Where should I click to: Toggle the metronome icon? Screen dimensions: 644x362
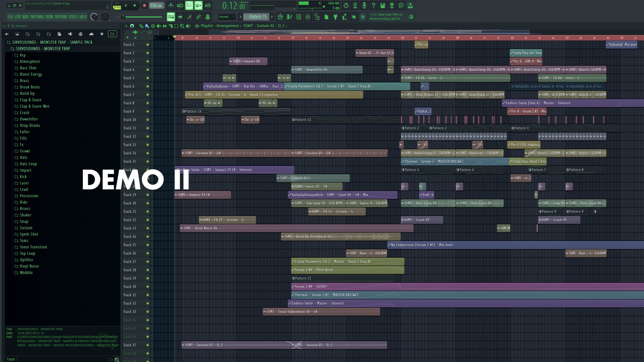click(x=171, y=5)
